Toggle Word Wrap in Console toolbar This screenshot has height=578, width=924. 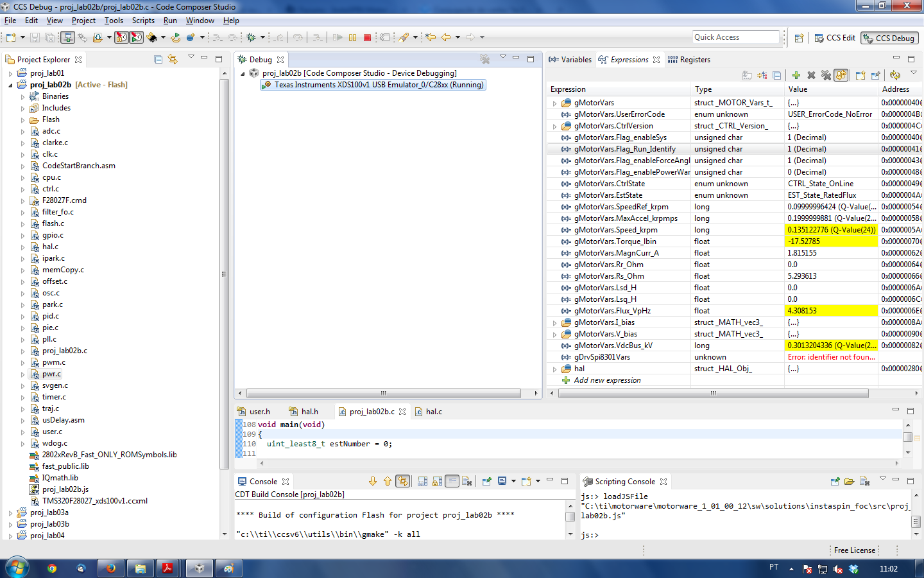point(452,481)
